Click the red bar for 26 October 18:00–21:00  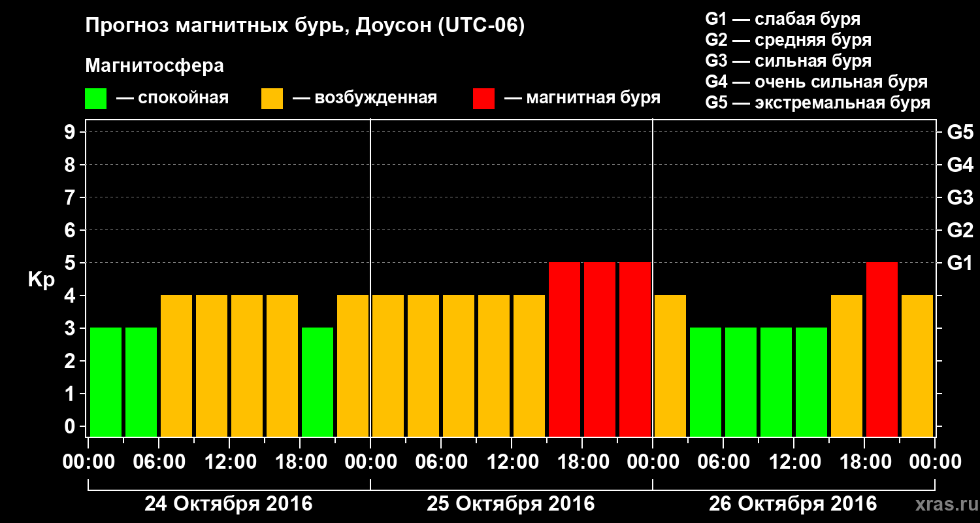pyautogui.click(x=882, y=349)
